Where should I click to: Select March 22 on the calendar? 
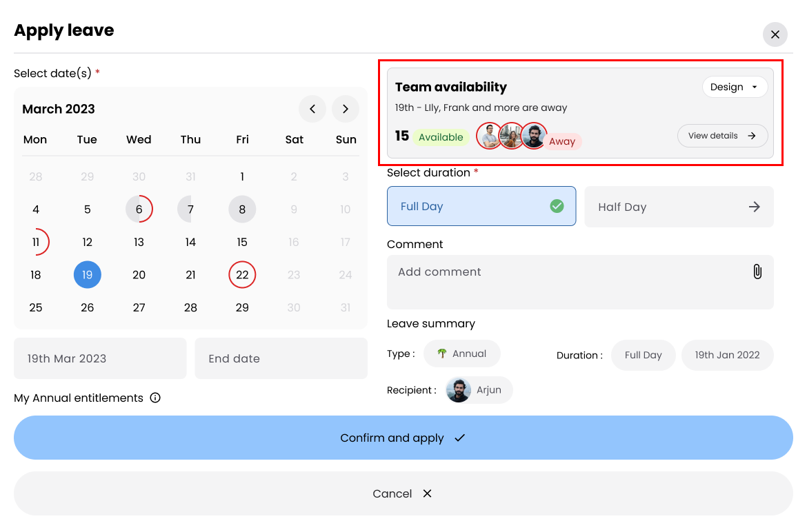(x=242, y=274)
